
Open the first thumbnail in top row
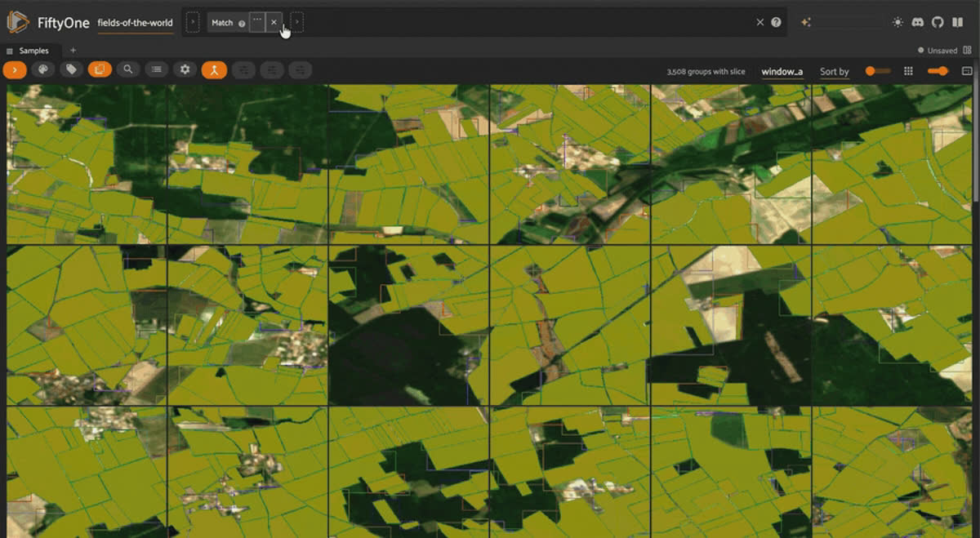(87, 164)
